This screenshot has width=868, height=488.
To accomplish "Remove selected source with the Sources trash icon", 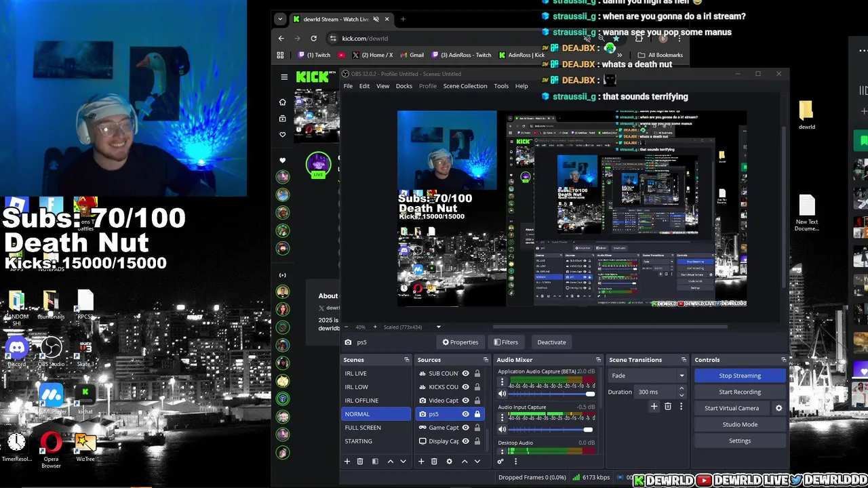I will (x=434, y=462).
